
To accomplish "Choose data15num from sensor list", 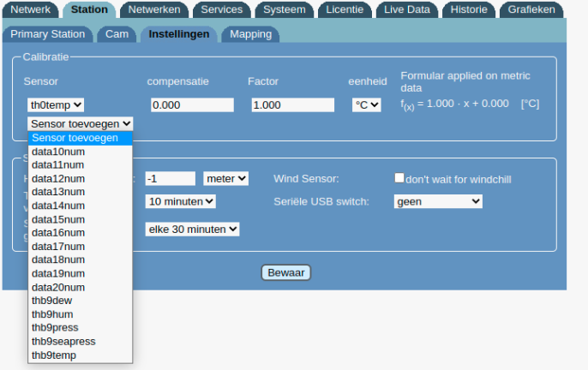I will 58,219.
